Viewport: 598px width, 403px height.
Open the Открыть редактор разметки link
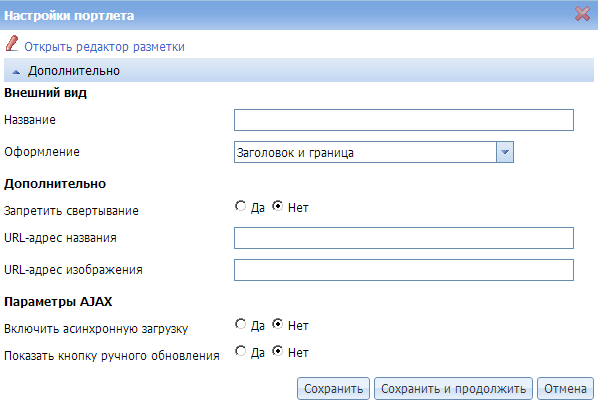pos(104,47)
